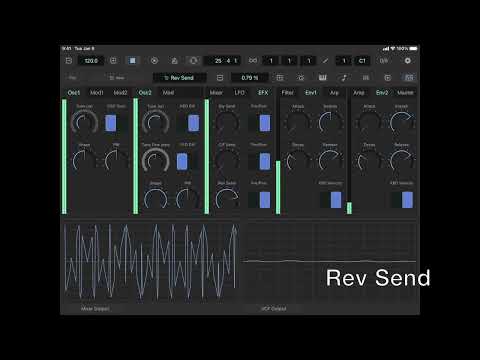Click the Env2 Release knob
Screen dimensions: 480x360
[402, 161]
